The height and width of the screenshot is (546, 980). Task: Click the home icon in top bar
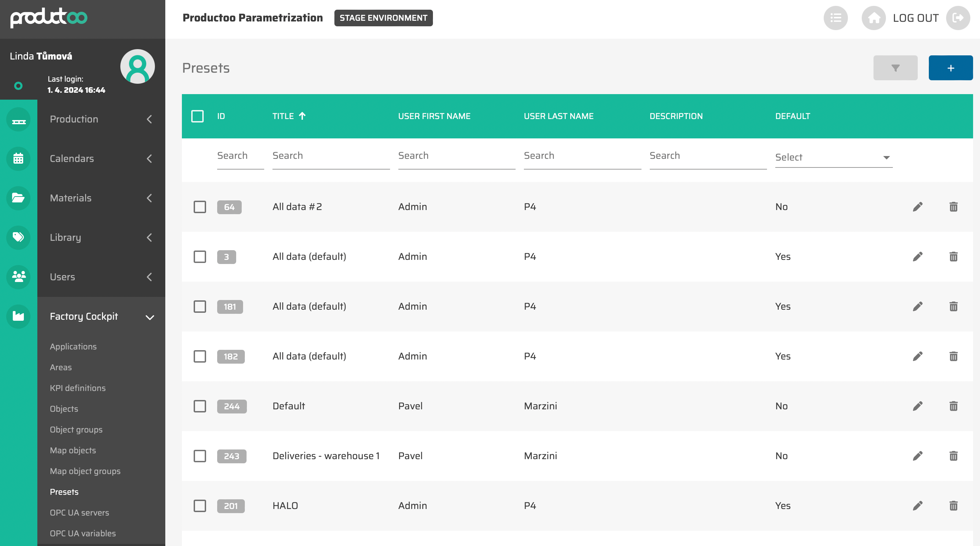tap(873, 18)
